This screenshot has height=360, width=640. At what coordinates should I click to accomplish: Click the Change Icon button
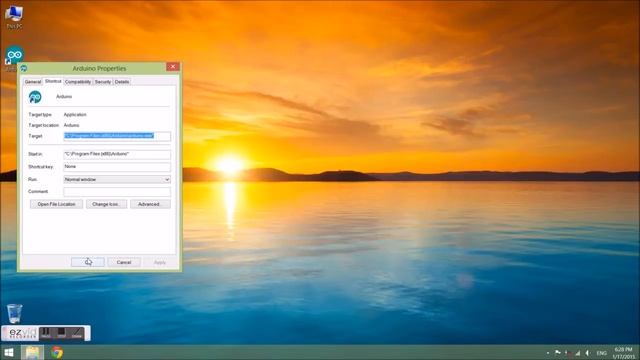(106, 204)
